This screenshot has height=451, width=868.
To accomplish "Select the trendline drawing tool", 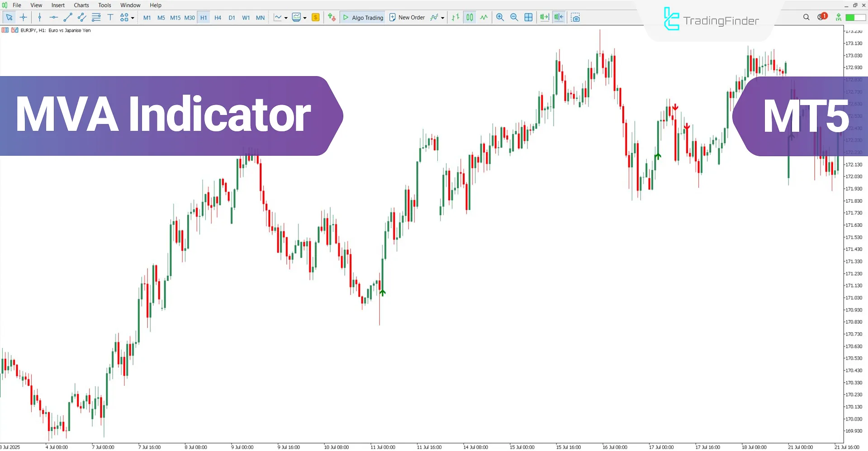I will [68, 18].
